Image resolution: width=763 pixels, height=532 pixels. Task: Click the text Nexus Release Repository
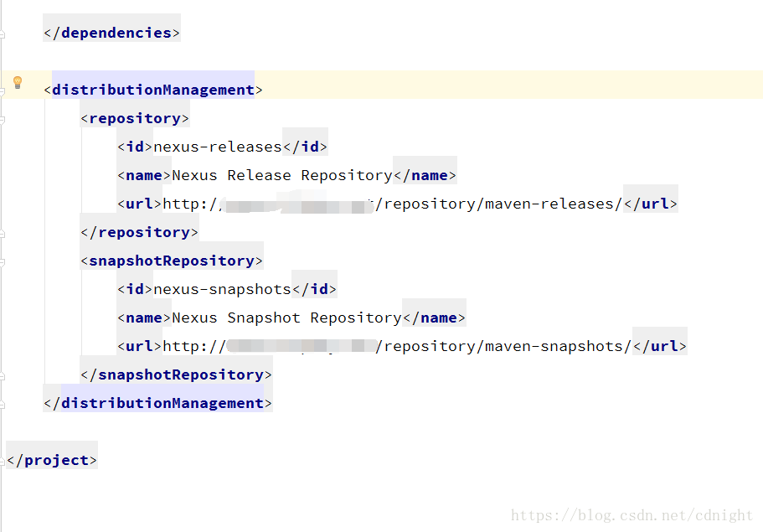point(282,175)
